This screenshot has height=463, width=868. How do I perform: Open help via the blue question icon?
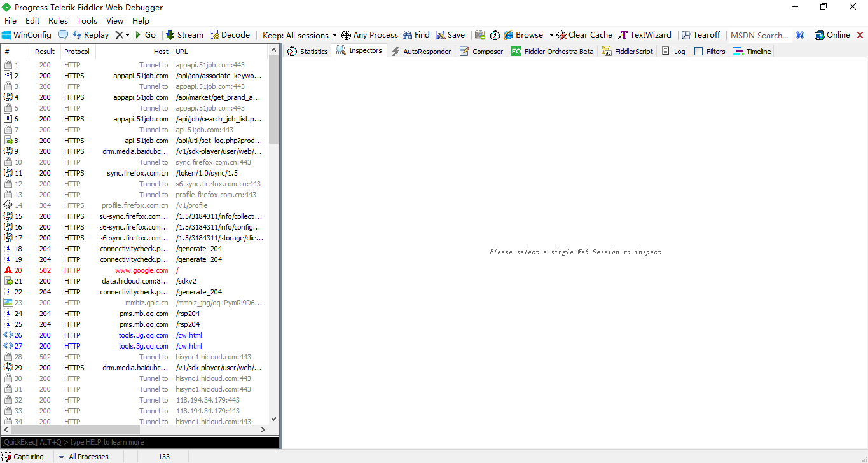pos(800,35)
